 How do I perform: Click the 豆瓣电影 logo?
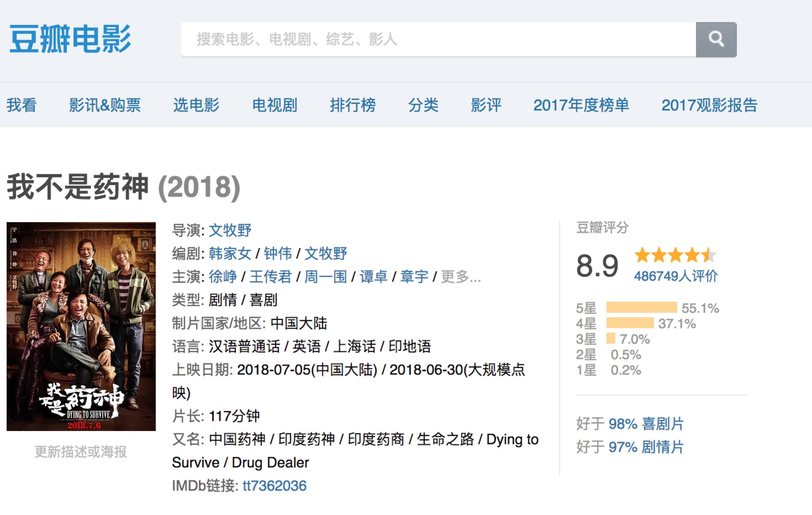click(70, 39)
